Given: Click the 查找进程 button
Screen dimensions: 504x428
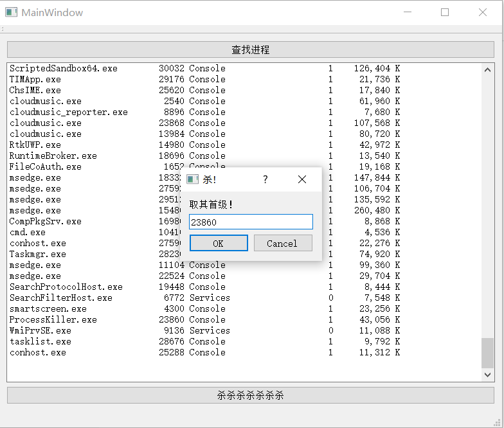Looking at the screenshot, I should click(x=251, y=49).
